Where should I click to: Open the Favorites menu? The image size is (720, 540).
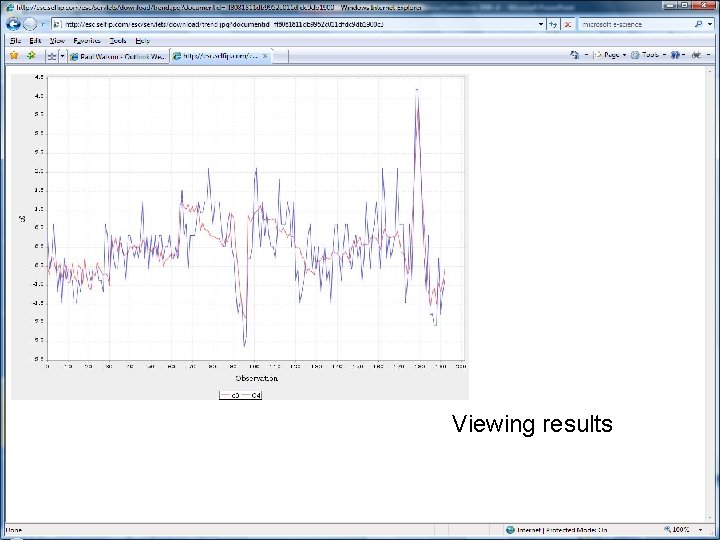coord(87,40)
